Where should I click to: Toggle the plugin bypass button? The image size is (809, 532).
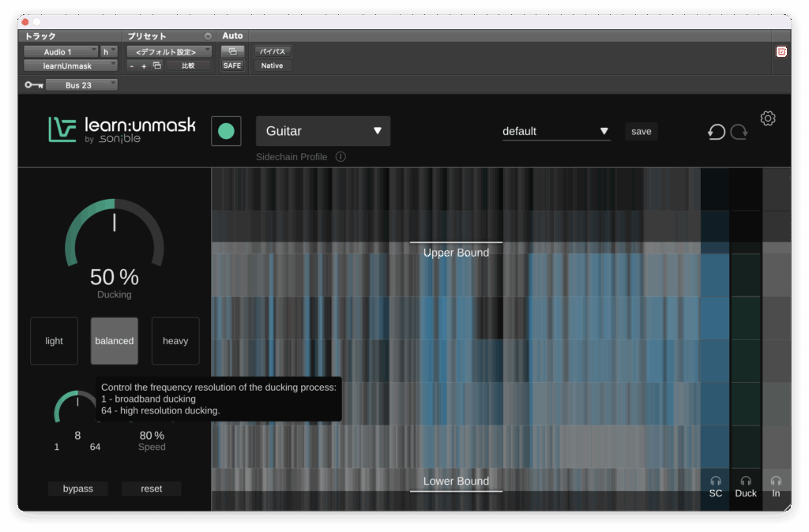point(78,489)
